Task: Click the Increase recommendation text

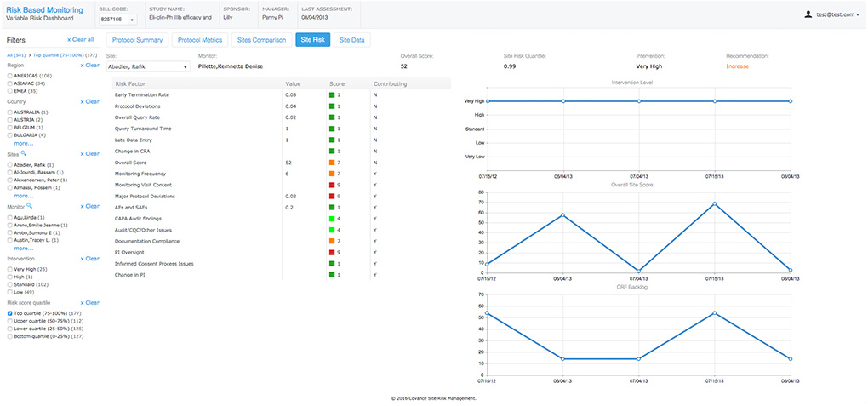Action: (737, 66)
